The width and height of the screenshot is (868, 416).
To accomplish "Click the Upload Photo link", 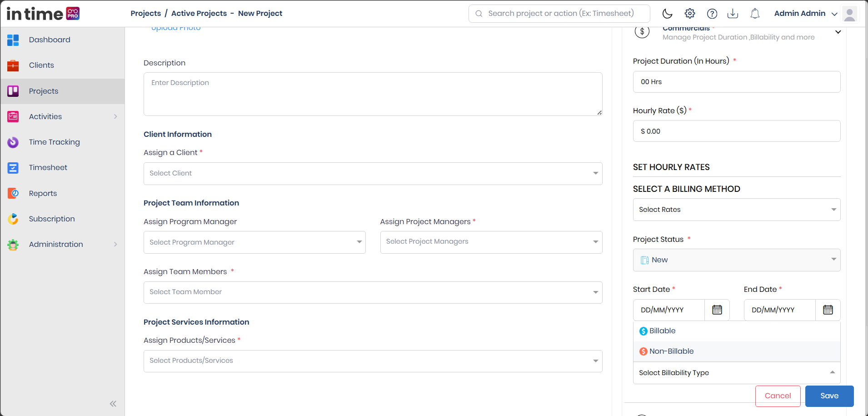I will coord(176,29).
